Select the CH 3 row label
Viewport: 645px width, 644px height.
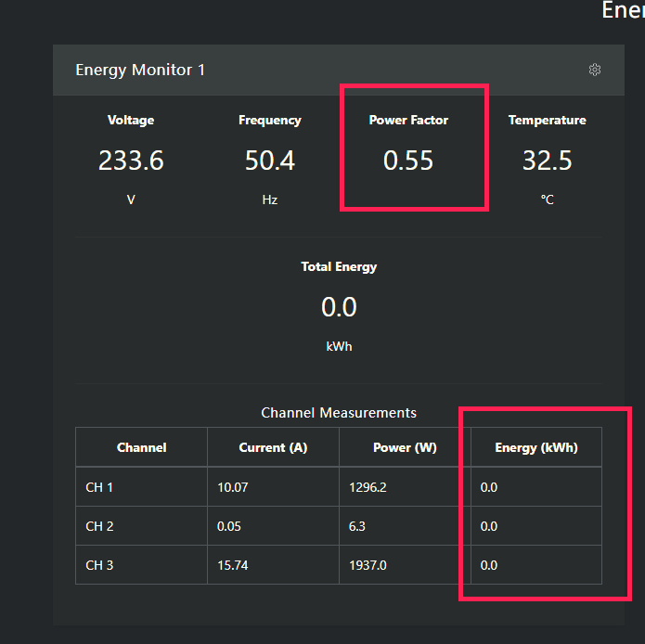[99, 565]
